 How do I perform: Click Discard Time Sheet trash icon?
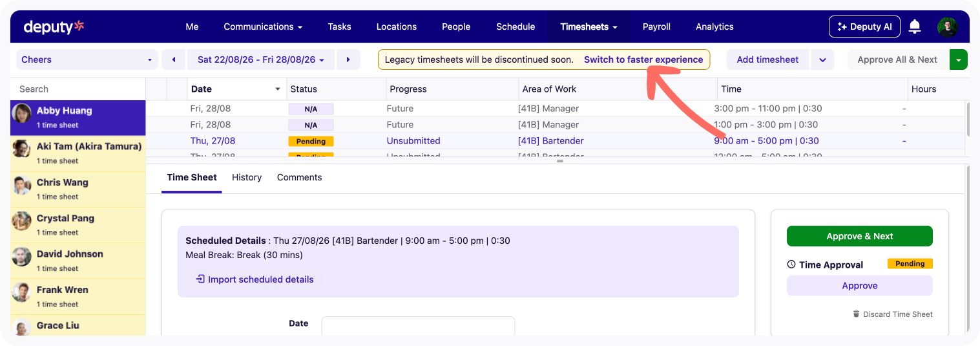point(857,314)
